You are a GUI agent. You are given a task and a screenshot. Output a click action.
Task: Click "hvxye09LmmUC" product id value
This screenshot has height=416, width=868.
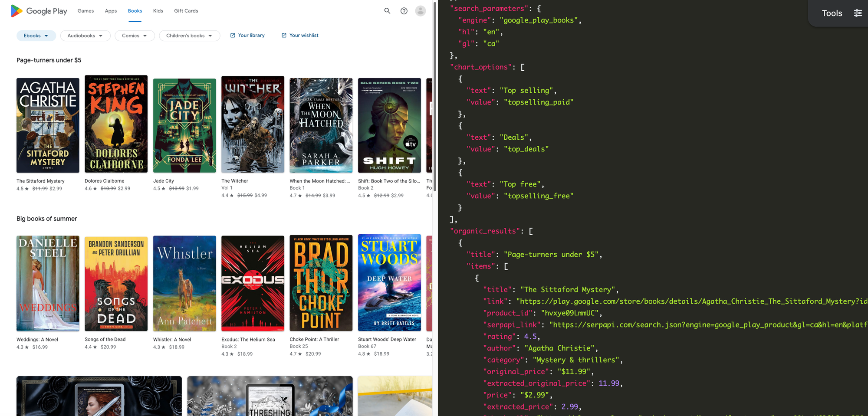570,313
